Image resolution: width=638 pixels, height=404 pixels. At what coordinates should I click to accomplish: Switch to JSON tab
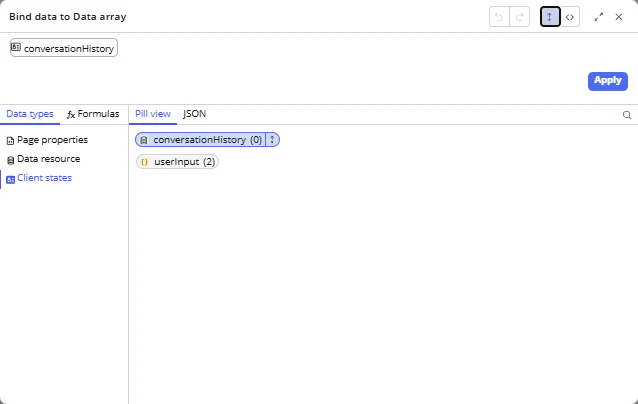tap(194, 114)
